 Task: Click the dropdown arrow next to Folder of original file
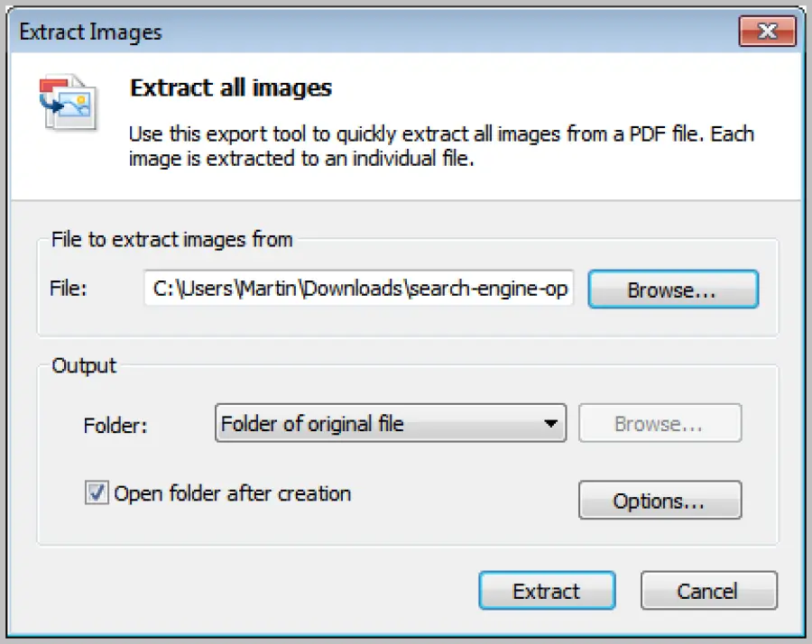[x=553, y=423]
